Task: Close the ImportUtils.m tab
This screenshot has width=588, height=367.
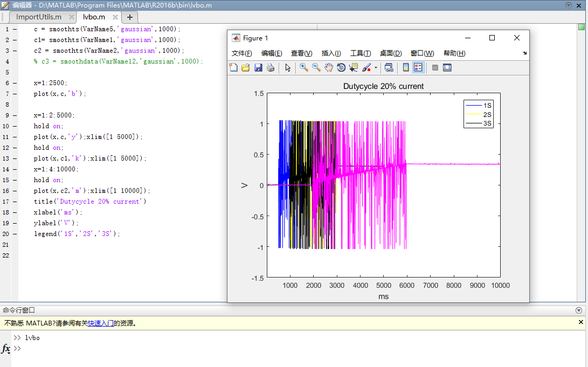Action: 72,17
